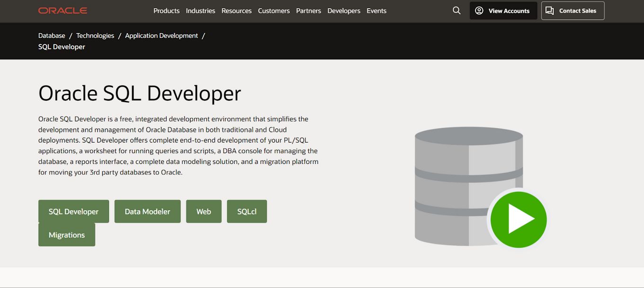Click the Oracle logo
644x288 pixels.
[x=63, y=10]
